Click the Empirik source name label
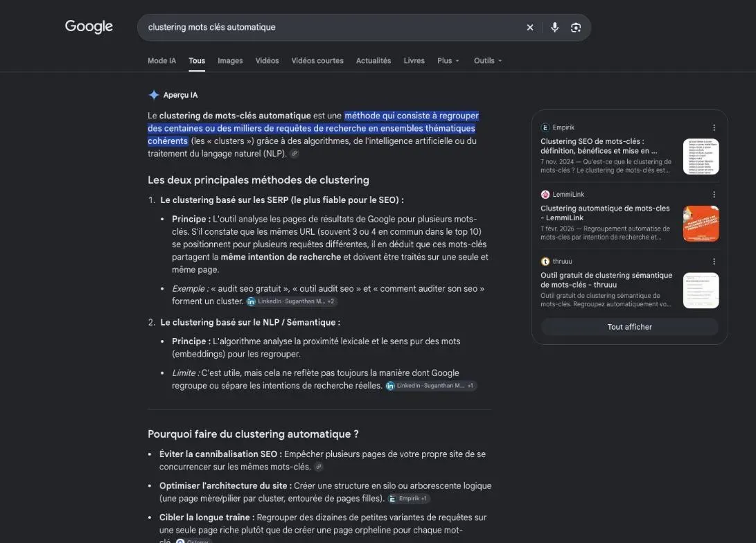Viewport: 756px width, 543px height. coord(563,127)
